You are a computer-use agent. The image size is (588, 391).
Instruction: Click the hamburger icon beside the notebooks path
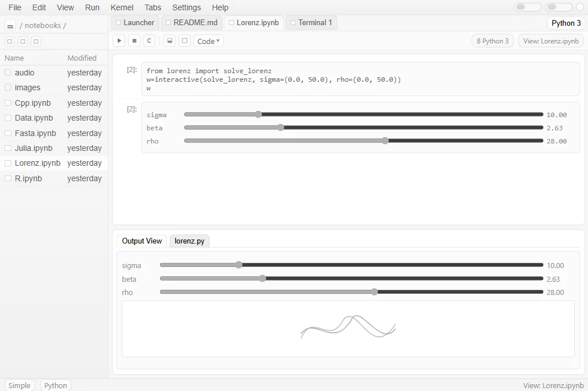coord(10,26)
